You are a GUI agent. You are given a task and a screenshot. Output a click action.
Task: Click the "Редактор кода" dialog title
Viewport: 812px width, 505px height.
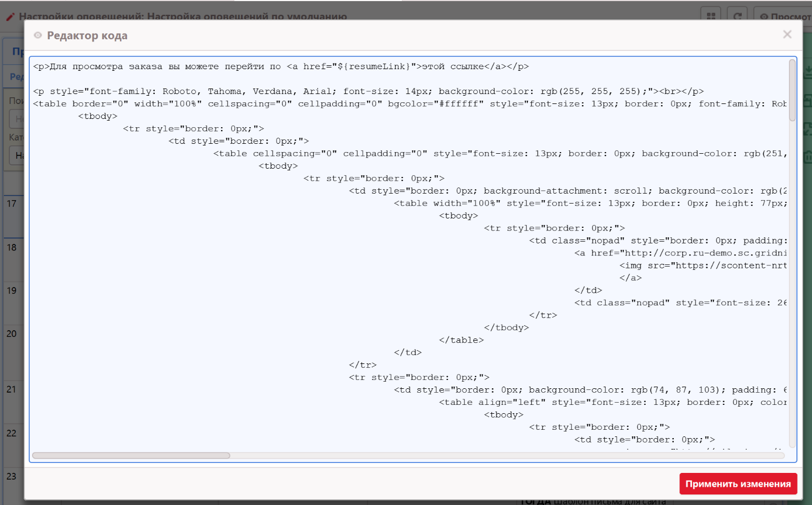click(x=87, y=35)
